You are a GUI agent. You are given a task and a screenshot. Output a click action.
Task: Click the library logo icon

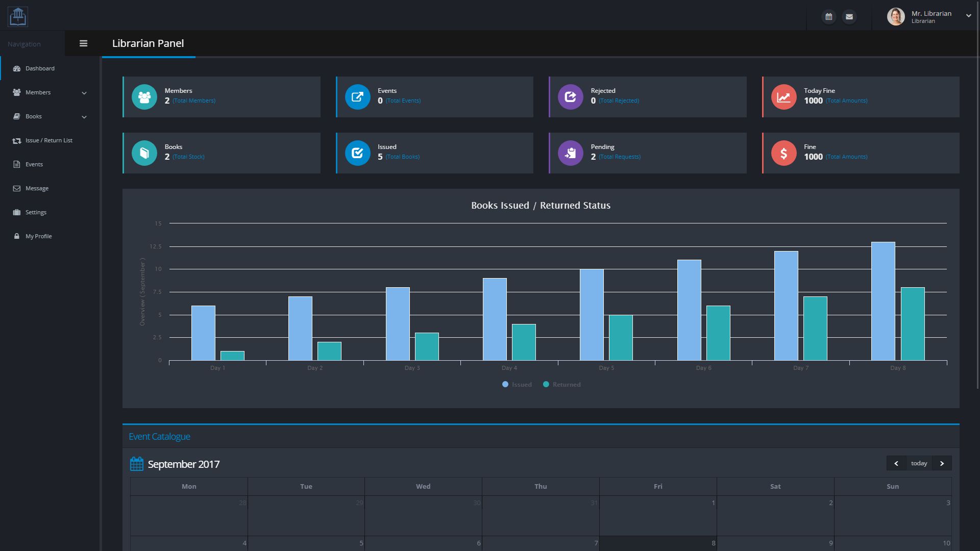(18, 16)
